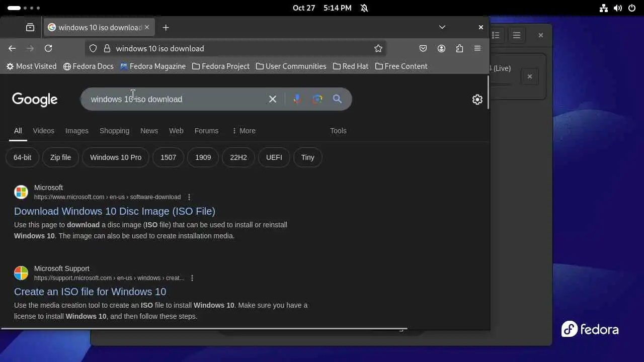List all tabs dropdown chevron

[442, 27]
